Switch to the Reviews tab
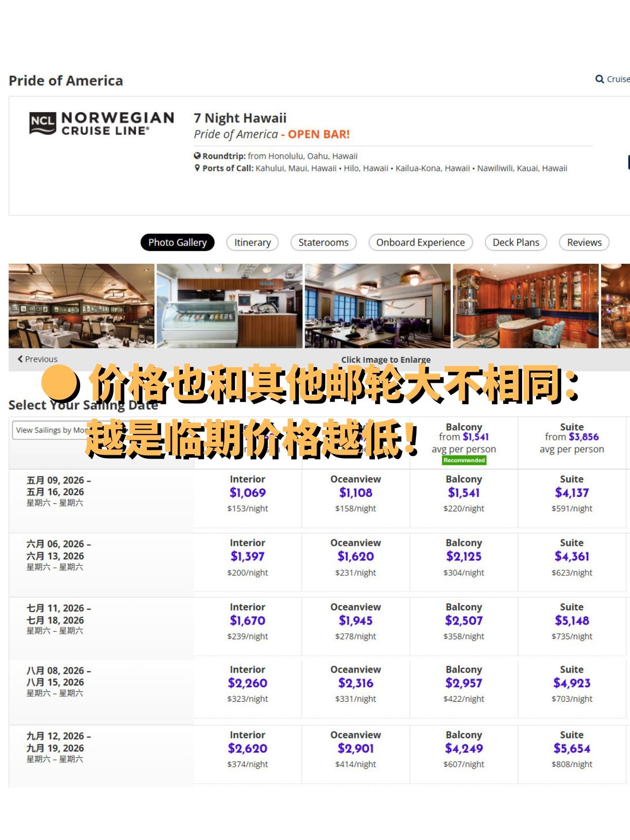Image resolution: width=630 pixels, height=840 pixels. coord(584,243)
